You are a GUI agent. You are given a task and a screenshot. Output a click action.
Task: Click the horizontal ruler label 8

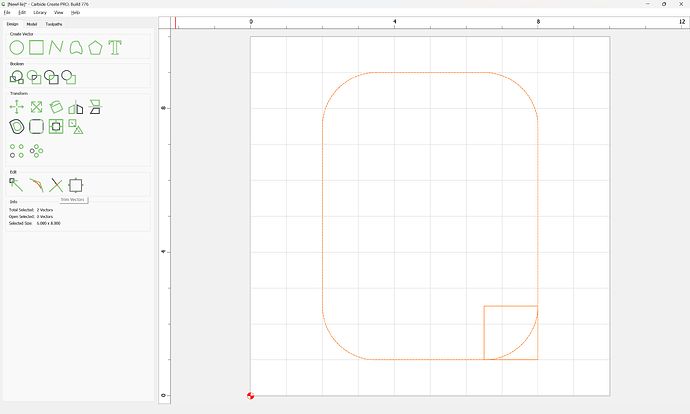[x=538, y=22]
